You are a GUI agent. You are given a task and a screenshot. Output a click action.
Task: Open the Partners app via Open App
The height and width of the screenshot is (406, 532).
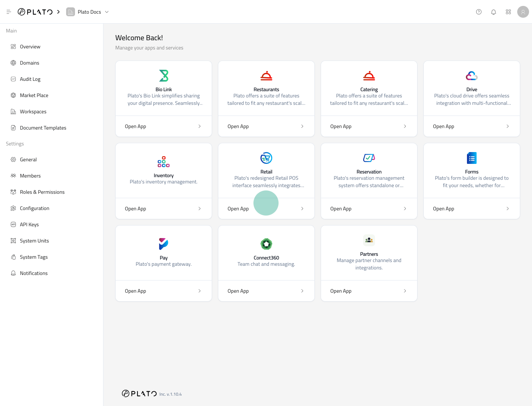(x=369, y=291)
